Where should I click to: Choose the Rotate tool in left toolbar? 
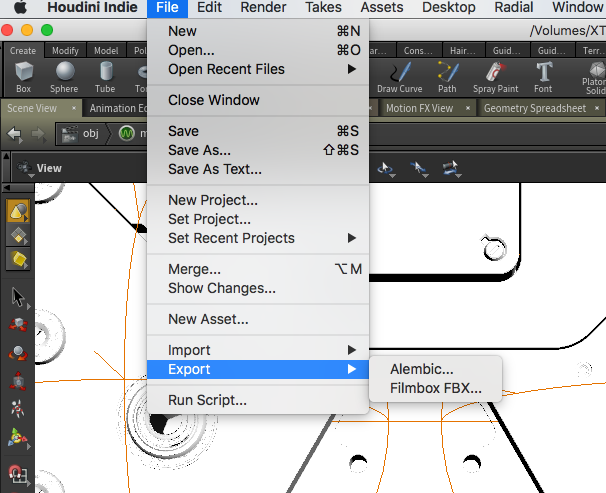[x=18, y=353]
